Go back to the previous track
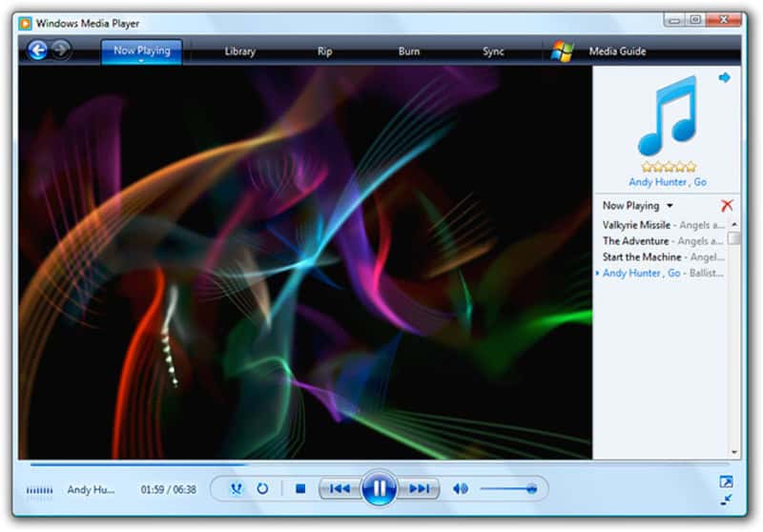Viewport: 763px width, 532px height. [339, 489]
